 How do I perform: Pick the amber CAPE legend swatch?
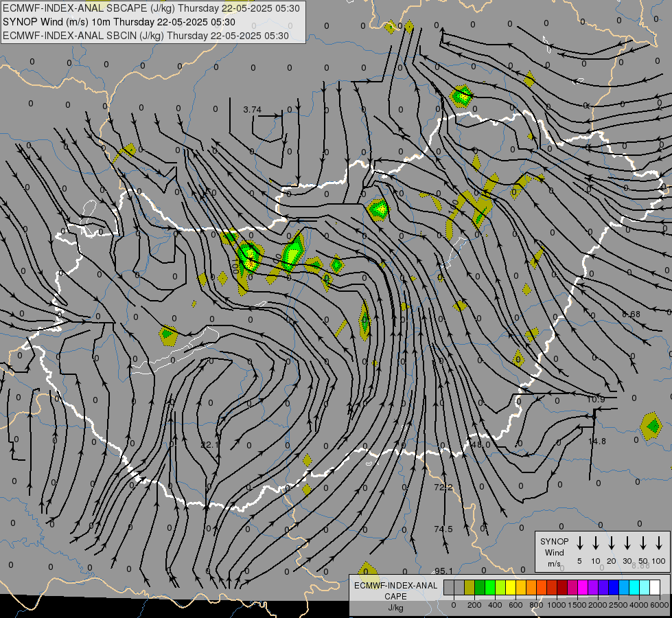[x=521, y=588]
